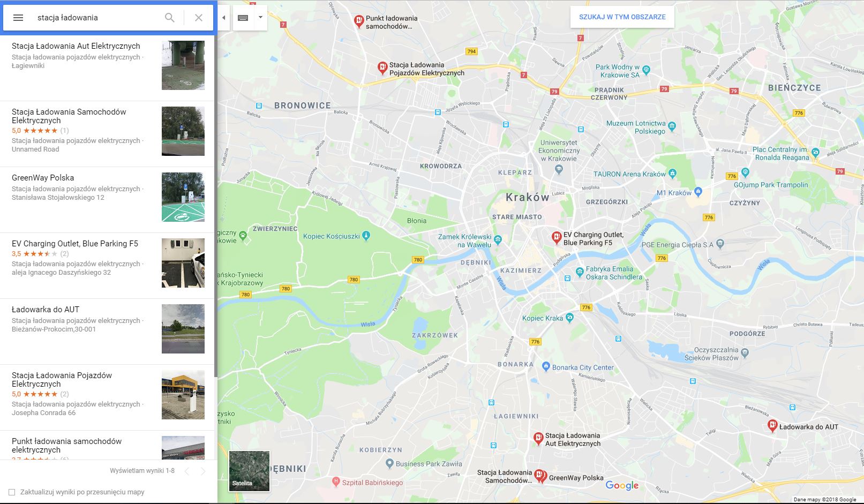
Task: Click Oczyszczalnia Ścieków Płaszów marker
Action: click(x=745, y=352)
